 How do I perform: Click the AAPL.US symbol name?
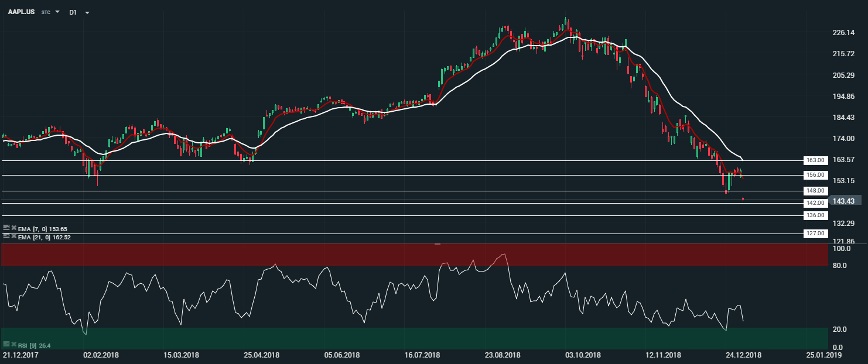[21, 12]
